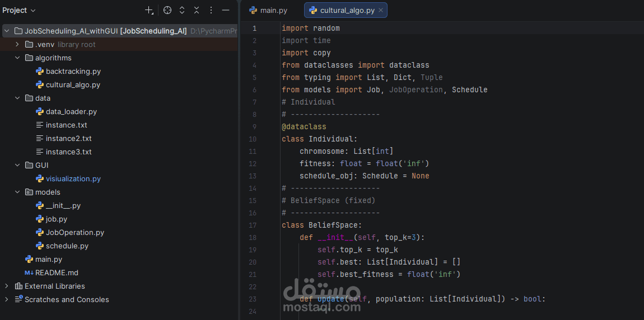Open schedule.py file
This screenshot has width=644, height=320.
coord(67,246)
